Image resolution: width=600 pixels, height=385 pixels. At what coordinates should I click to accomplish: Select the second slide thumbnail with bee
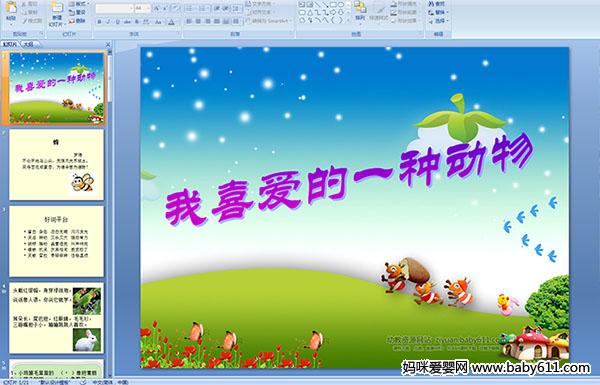click(56, 164)
